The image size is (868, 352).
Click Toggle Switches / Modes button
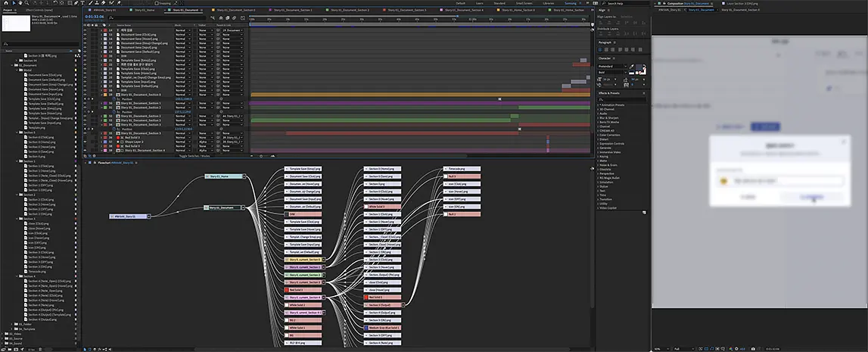point(194,156)
